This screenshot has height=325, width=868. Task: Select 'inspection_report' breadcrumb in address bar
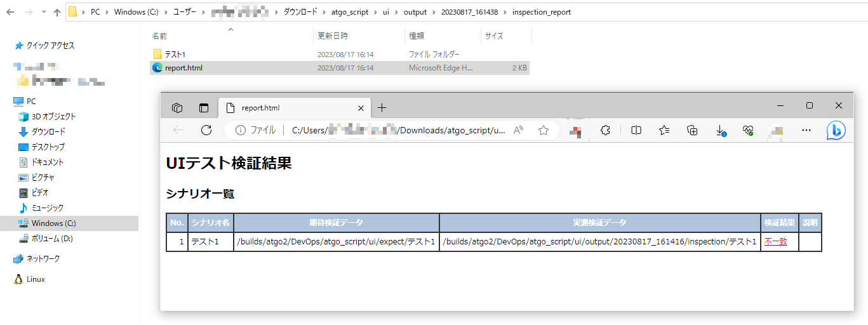click(x=542, y=12)
